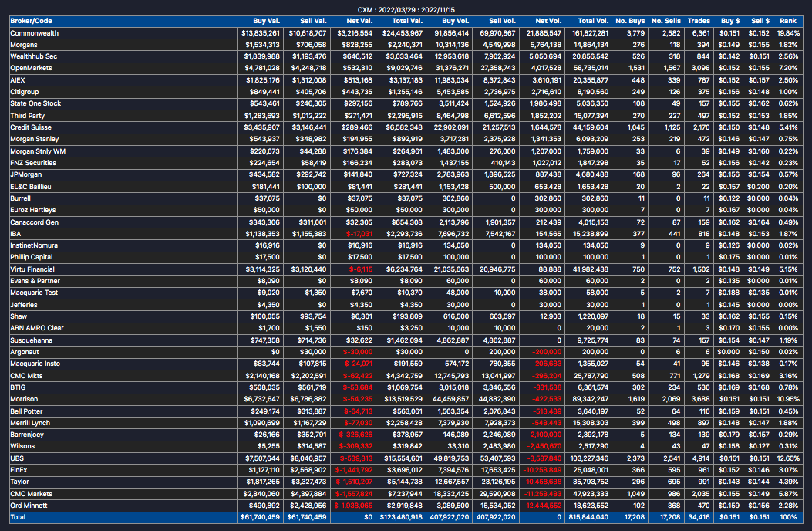This screenshot has width=812, height=531.
Task: Click the Morgan Stanley broker name
Action: [x=35, y=139]
